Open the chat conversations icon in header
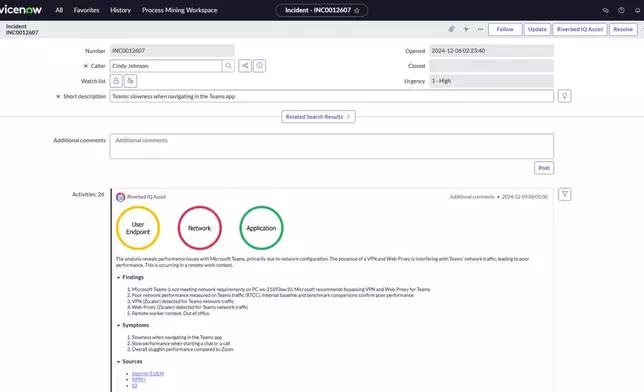 point(605,10)
